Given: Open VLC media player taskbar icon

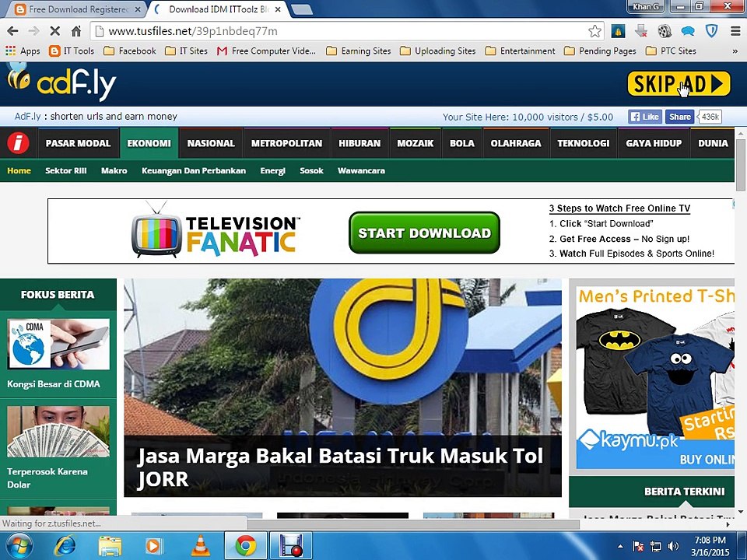Looking at the screenshot, I should tap(201, 546).
